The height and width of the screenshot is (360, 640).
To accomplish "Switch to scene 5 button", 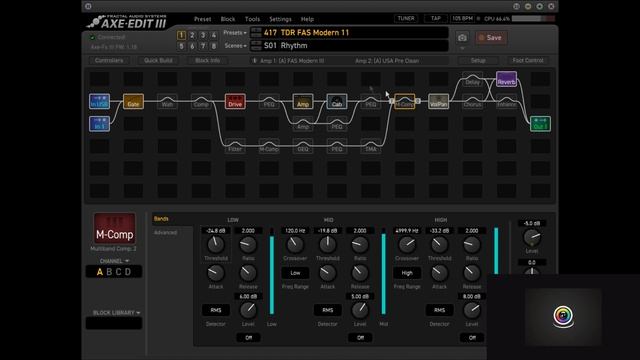I will [x=182, y=46].
